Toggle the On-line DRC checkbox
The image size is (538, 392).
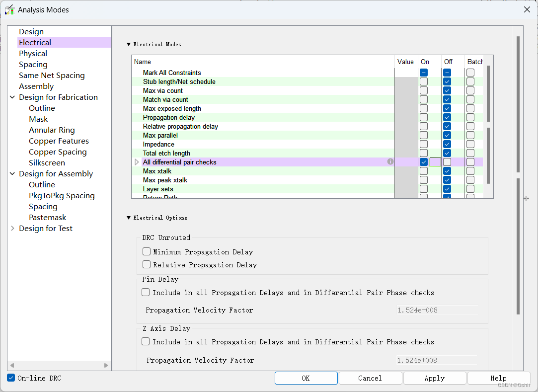pyautogui.click(x=11, y=378)
